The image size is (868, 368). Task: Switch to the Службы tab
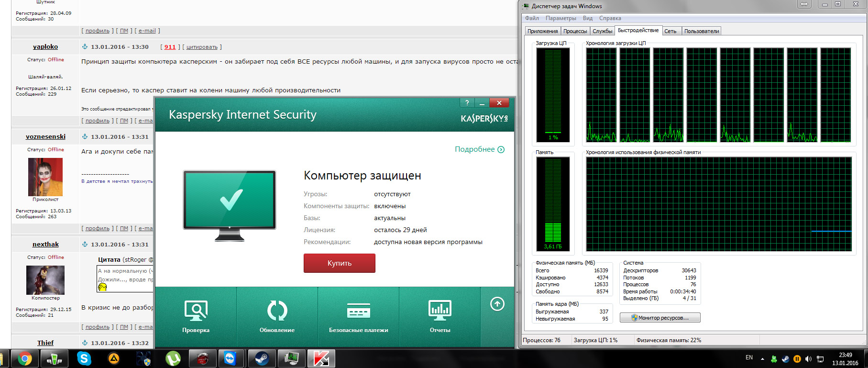tap(602, 31)
